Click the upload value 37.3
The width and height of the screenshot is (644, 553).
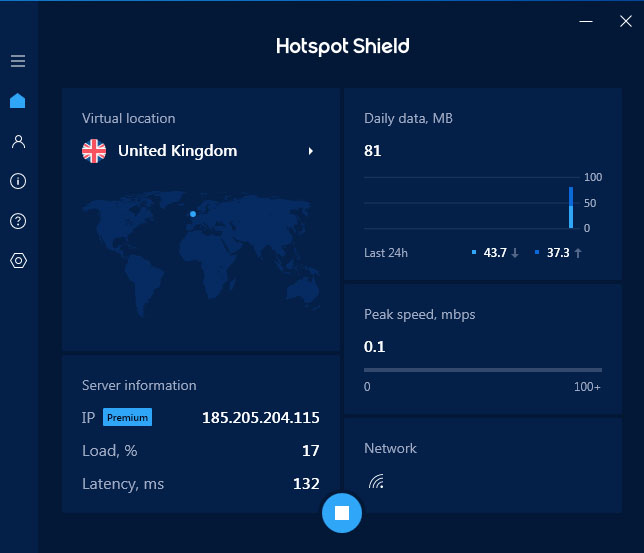(558, 253)
